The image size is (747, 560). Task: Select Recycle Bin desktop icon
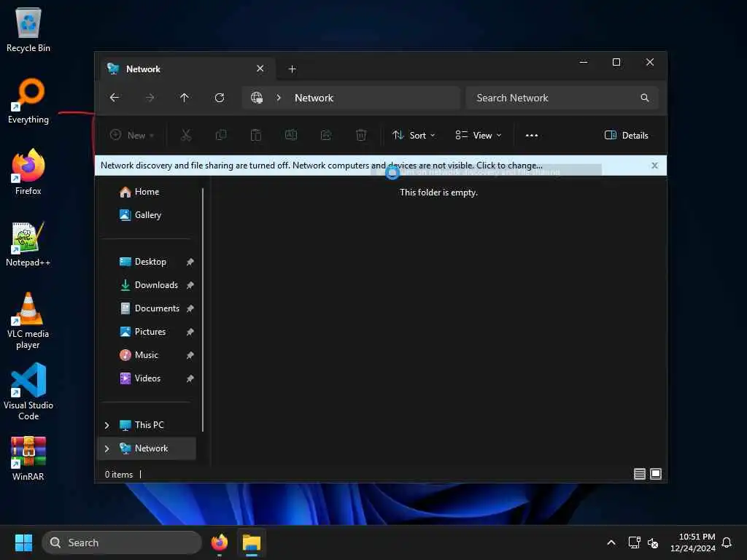pos(28,29)
